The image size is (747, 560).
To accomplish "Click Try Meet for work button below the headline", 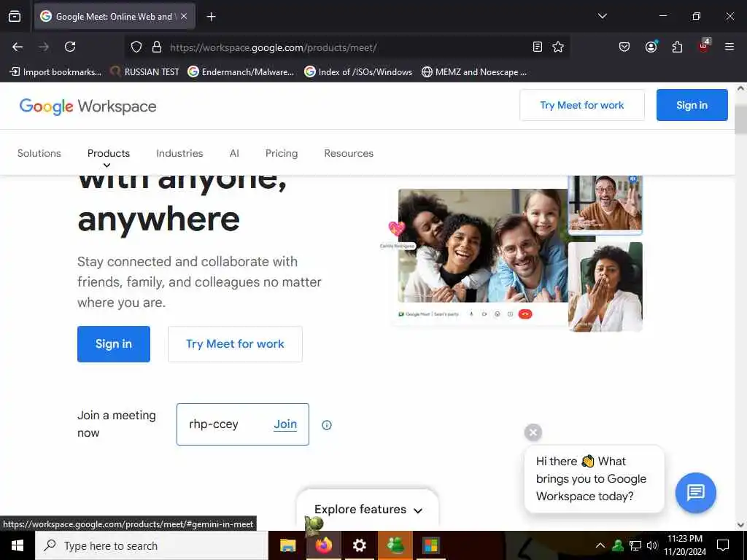I will pyautogui.click(x=235, y=344).
